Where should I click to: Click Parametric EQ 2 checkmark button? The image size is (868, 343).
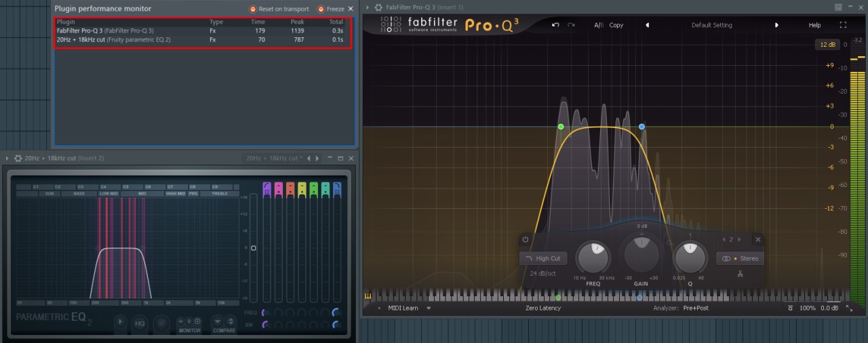[x=161, y=323]
